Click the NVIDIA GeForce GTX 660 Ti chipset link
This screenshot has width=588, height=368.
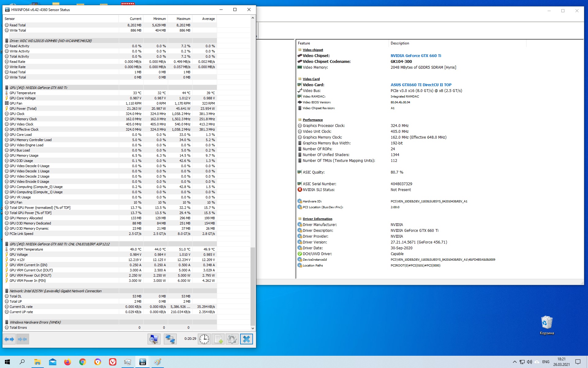tap(416, 56)
